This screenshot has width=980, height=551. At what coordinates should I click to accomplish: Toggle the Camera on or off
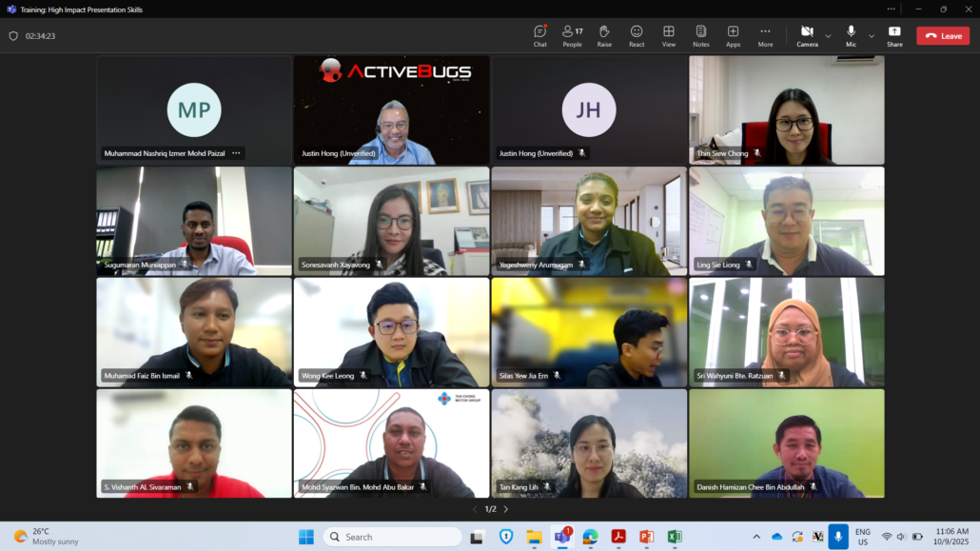click(807, 35)
